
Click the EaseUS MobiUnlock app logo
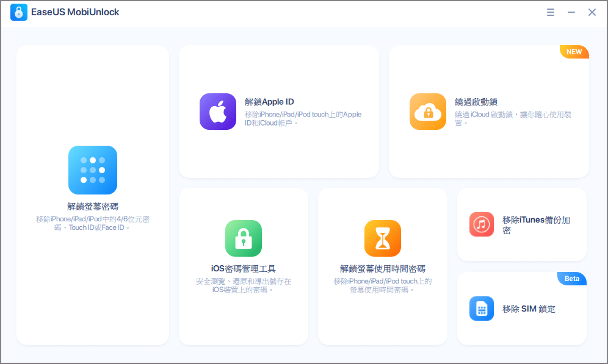[18, 12]
